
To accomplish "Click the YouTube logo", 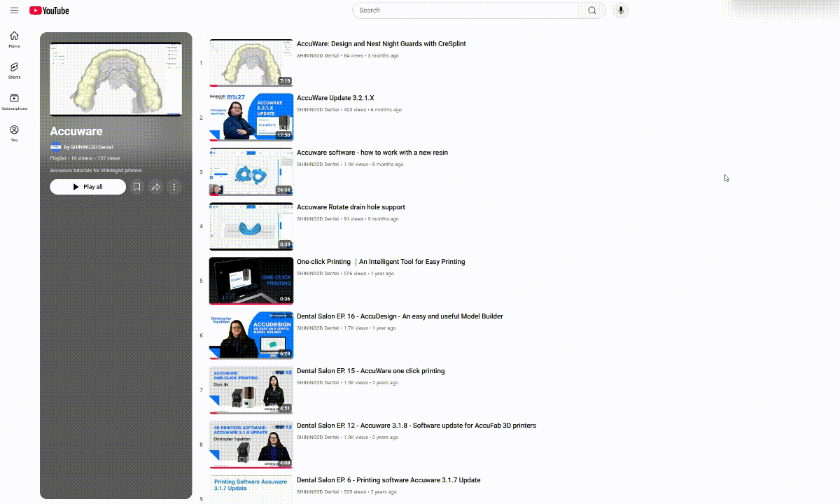I will (x=49, y=10).
